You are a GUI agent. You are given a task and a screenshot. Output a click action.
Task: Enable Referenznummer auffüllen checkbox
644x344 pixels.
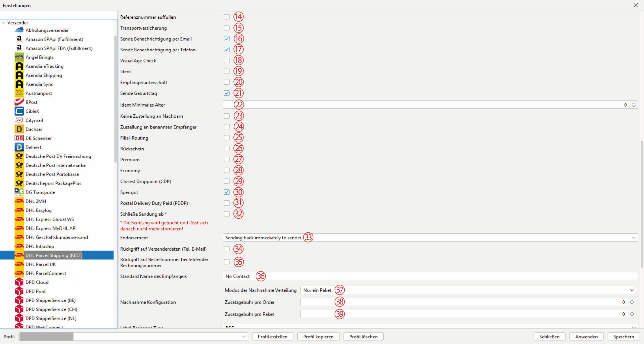click(x=227, y=17)
